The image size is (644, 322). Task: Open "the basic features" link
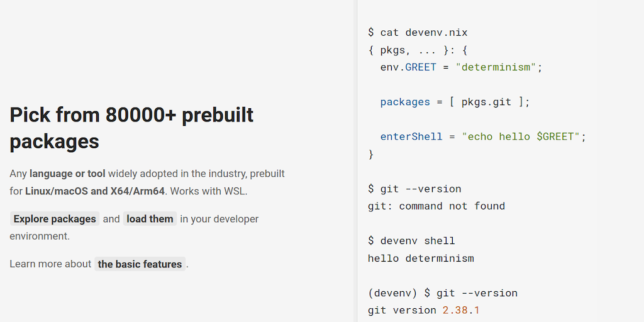140,264
